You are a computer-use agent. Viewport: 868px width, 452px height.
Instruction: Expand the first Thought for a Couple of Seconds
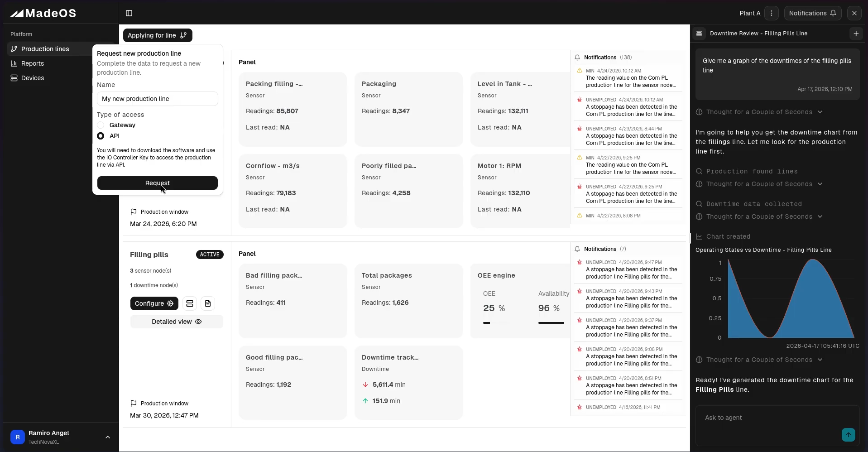759,112
